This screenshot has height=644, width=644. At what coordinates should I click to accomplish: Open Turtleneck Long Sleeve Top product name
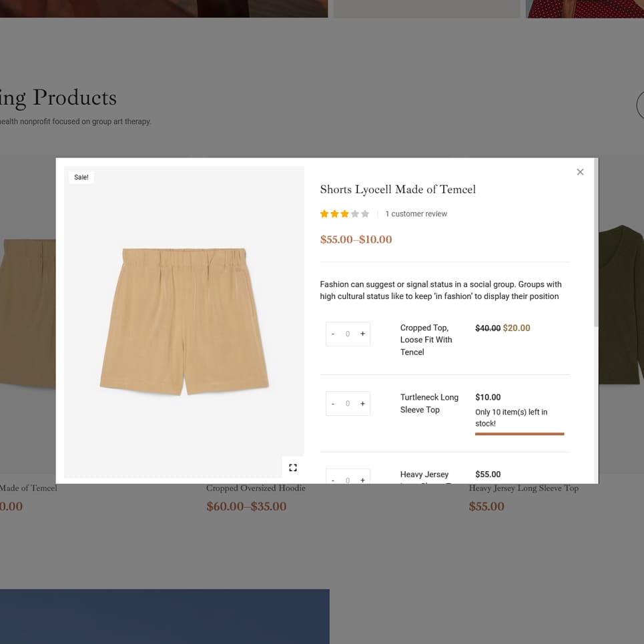[429, 404]
